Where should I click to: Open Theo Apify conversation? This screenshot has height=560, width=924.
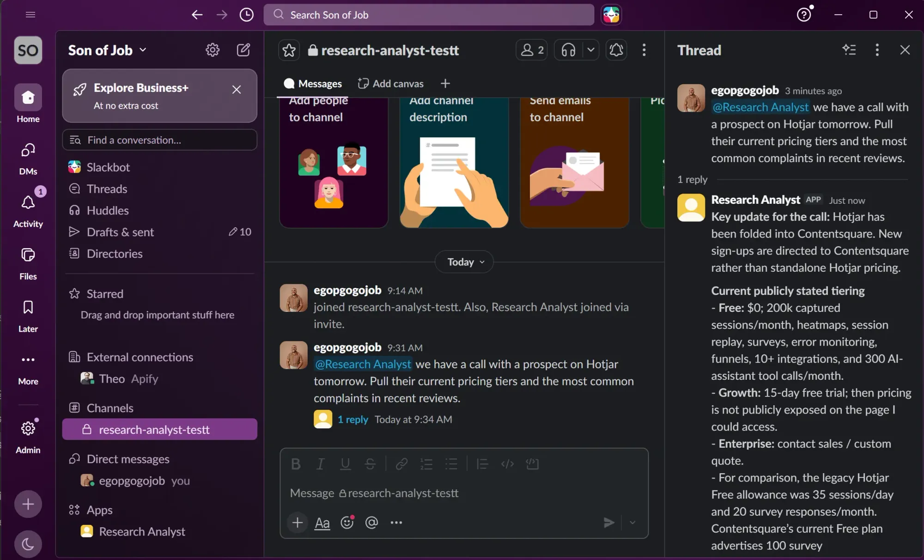point(160,379)
